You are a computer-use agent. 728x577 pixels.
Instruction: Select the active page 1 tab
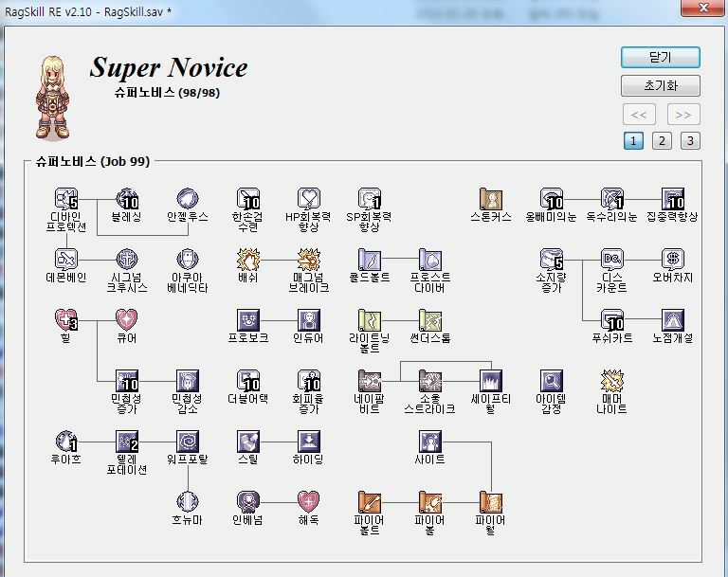633,141
